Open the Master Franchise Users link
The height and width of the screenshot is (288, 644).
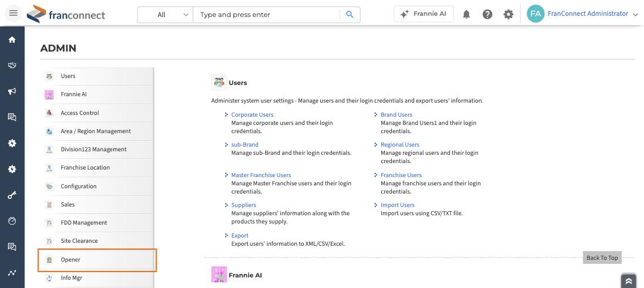point(261,175)
